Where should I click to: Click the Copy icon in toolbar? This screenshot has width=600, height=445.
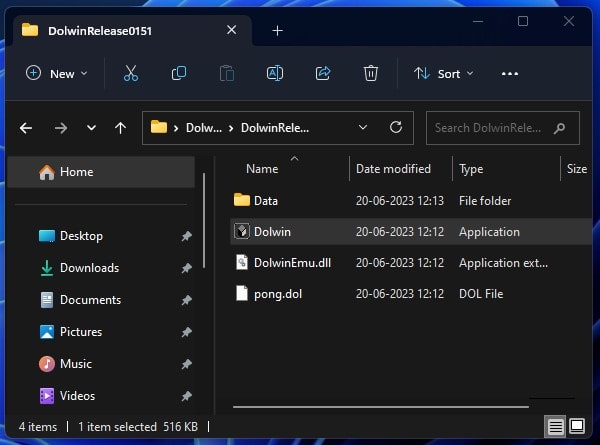click(x=179, y=73)
